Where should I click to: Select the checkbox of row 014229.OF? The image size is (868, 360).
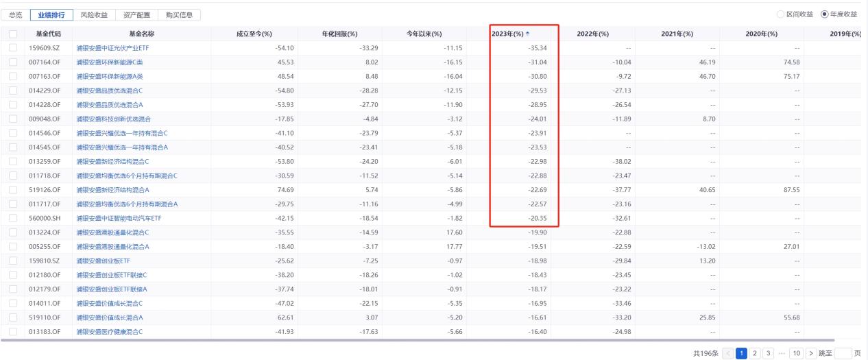point(14,90)
